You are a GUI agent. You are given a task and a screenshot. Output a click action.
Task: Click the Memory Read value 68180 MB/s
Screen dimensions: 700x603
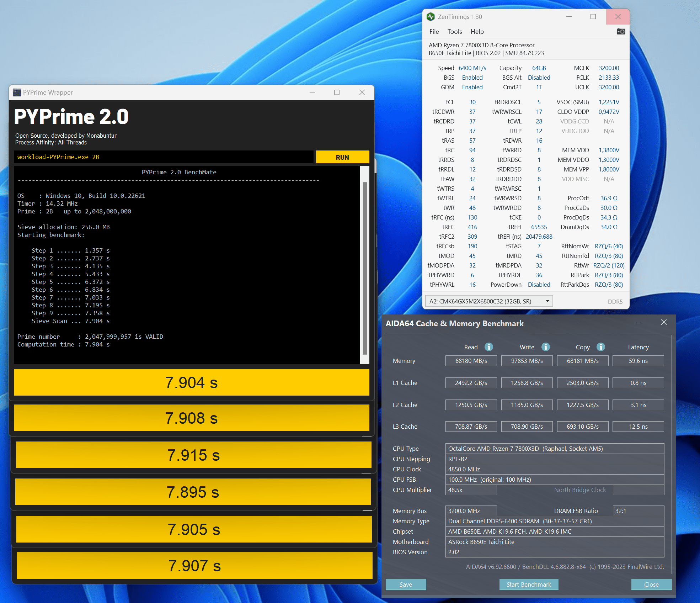(471, 361)
